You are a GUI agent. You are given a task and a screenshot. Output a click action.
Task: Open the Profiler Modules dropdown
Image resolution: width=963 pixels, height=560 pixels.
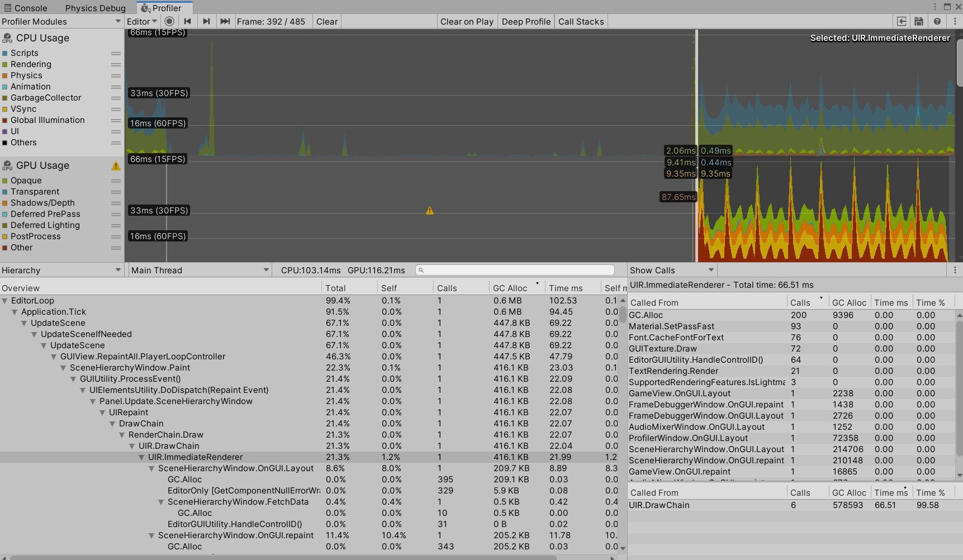(61, 21)
